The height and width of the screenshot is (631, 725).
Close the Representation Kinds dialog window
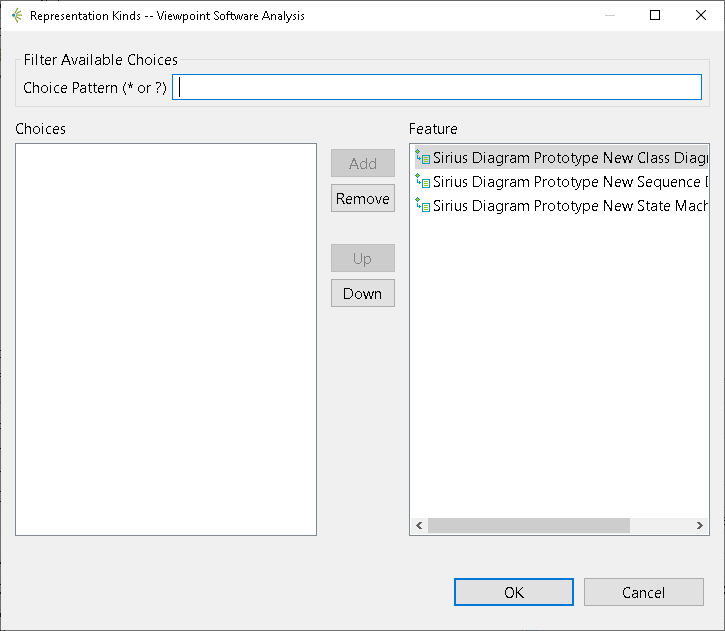click(700, 15)
